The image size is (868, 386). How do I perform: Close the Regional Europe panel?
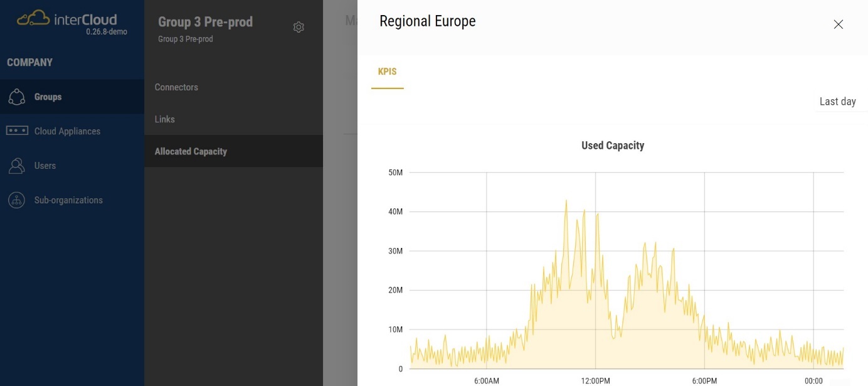click(838, 24)
